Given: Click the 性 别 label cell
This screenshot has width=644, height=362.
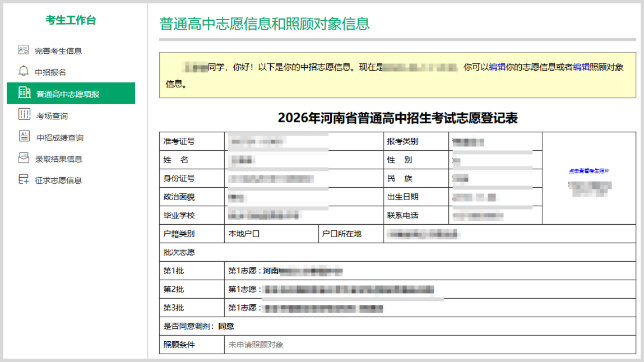Looking at the screenshot, I should (416, 160).
